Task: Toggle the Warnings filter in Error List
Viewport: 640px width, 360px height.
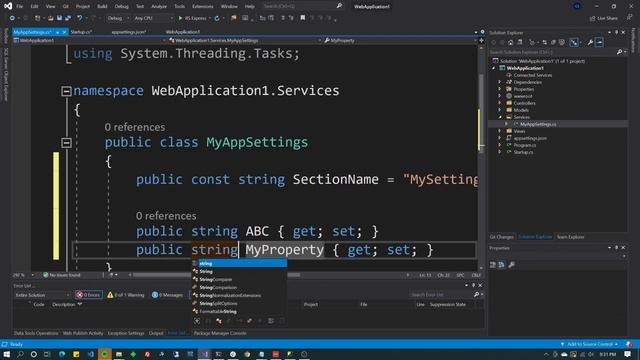Action: (126, 295)
